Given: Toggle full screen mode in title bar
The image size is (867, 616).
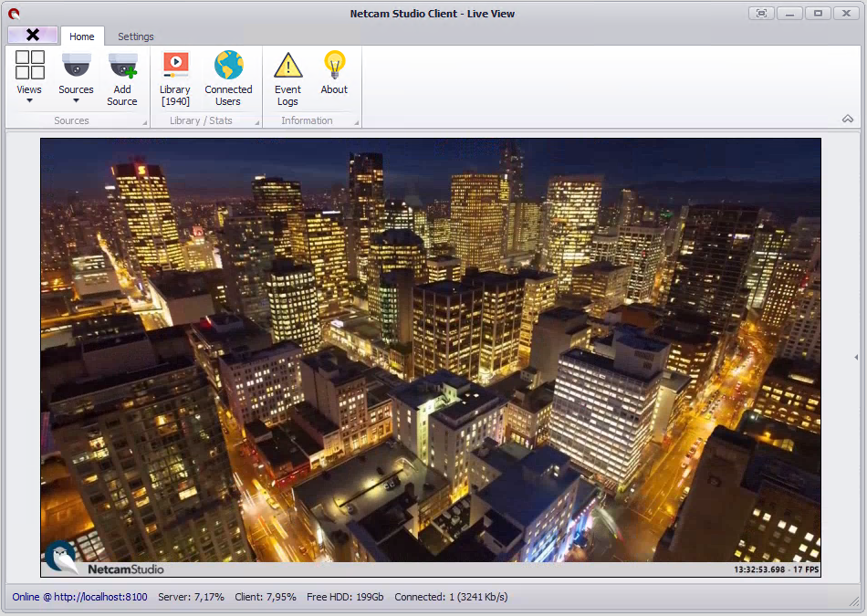Looking at the screenshot, I should (x=761, y=13).
